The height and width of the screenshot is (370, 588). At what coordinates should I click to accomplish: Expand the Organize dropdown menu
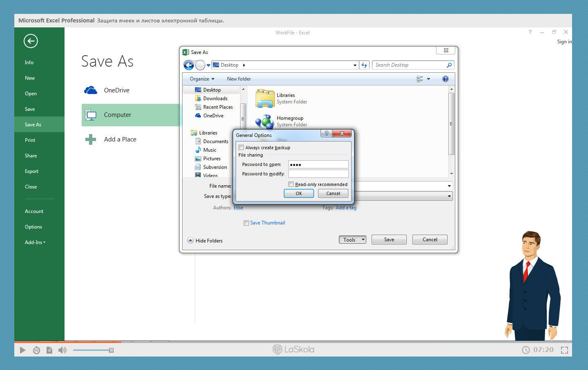point(202,79)
